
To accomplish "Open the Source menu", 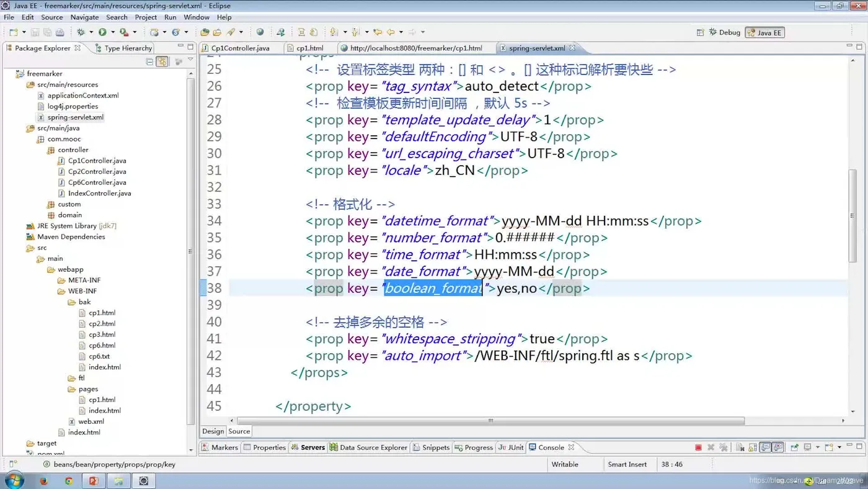I will [x=52, y=17].
